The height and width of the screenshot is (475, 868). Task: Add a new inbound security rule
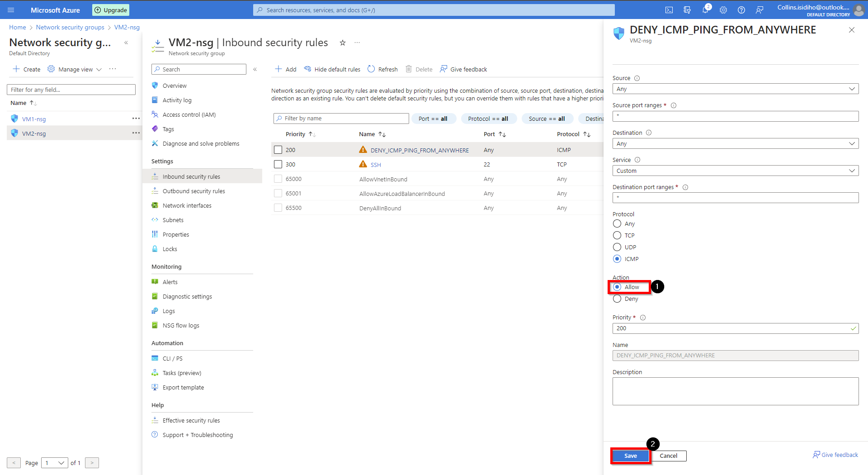[x=286, y=69]
